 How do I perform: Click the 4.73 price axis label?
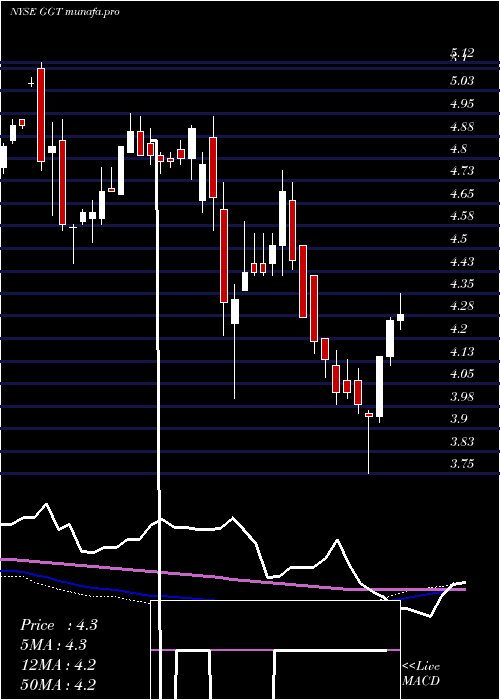pos(462,171)
